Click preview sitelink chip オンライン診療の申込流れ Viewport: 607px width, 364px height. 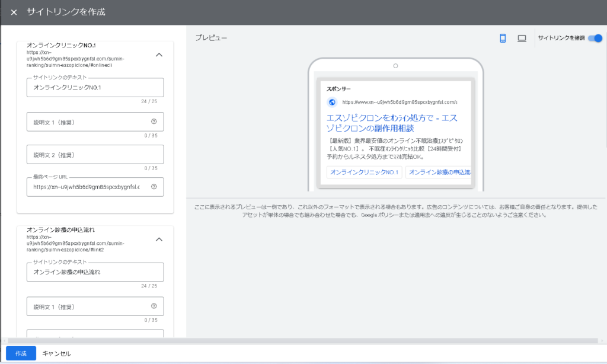(x=438, y=173)
